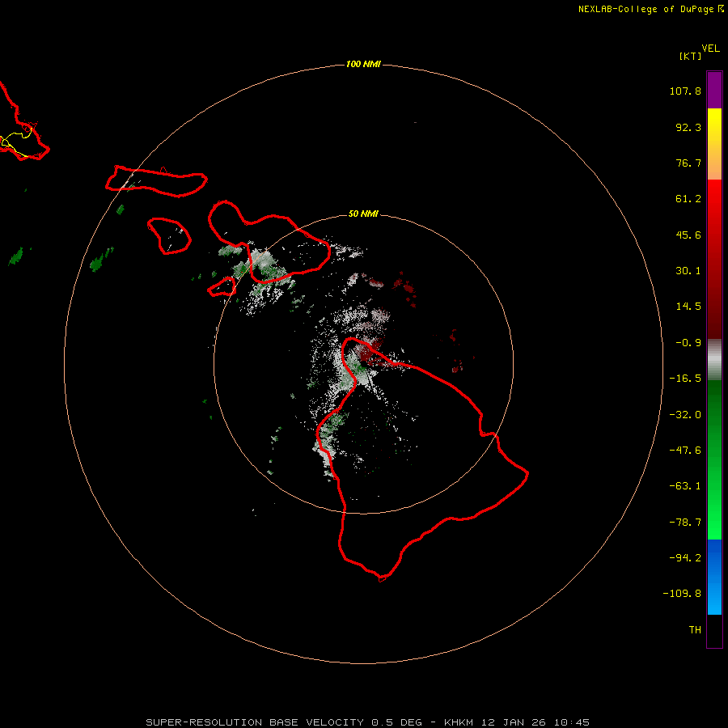This screenshot has width=728, height=728.
Task: Click the -63.1 legend value
Action: click(685, 486)
